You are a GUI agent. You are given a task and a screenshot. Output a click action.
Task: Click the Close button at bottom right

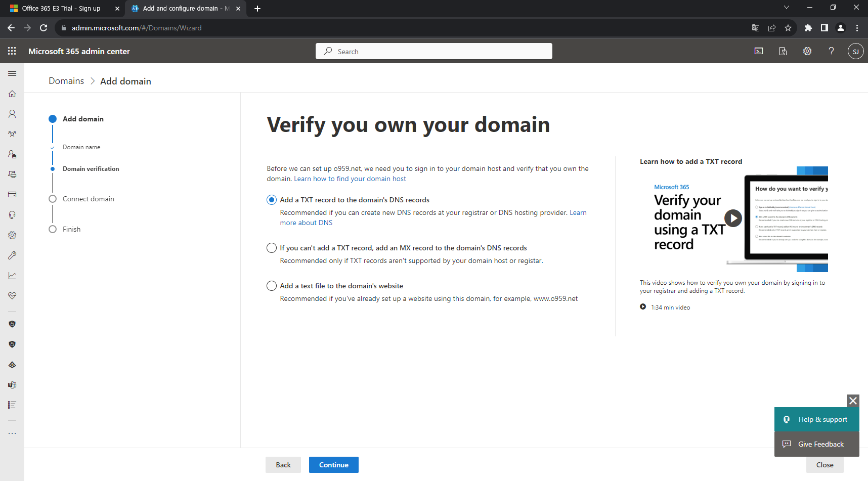point(825,465)
